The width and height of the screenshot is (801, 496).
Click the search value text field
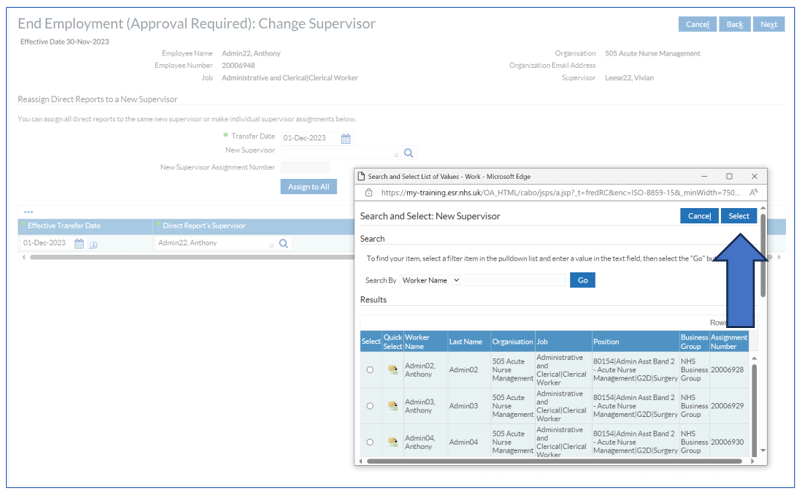point(515,281)
